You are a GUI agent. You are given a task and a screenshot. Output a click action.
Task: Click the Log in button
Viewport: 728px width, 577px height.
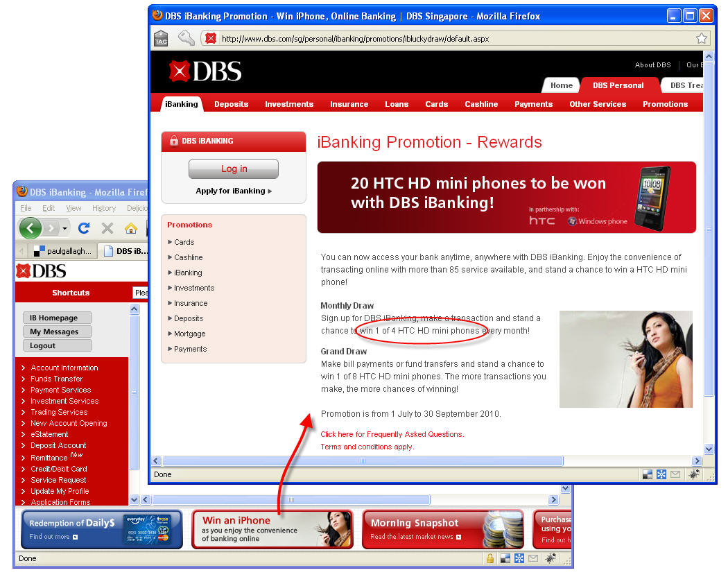(x=234, y=169)
